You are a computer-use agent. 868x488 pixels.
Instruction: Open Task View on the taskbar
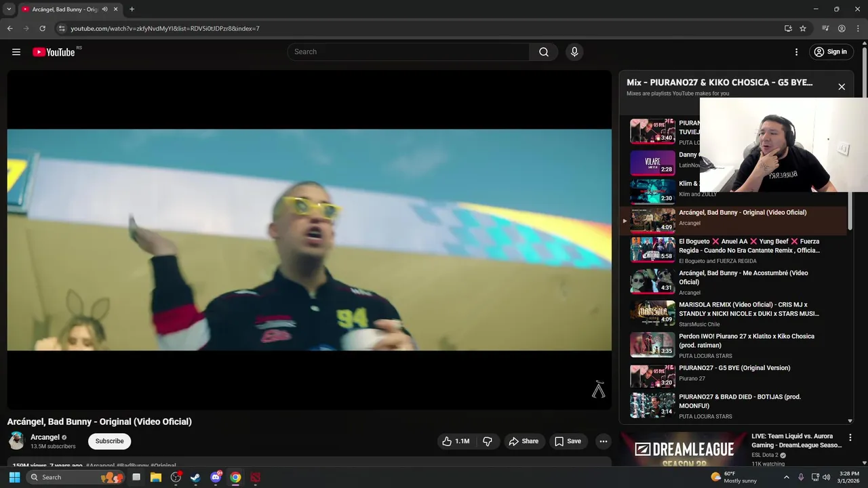[x=136, y=477]
